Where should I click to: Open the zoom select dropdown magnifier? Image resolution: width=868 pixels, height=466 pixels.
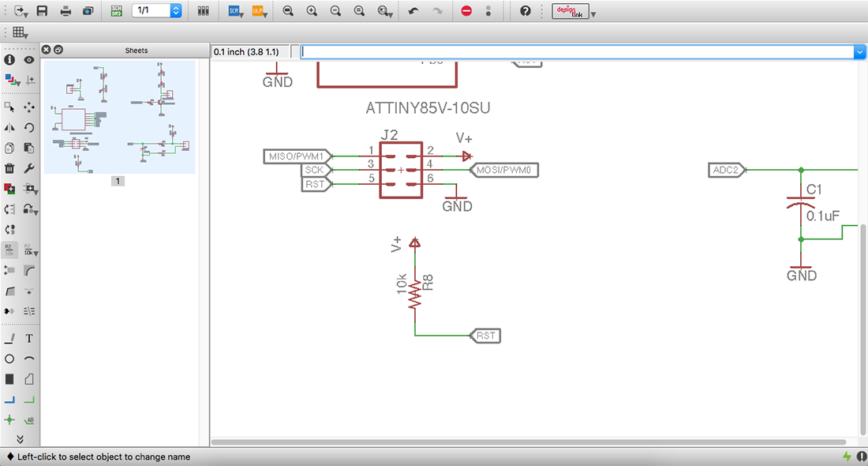click(x=385, y=10)
